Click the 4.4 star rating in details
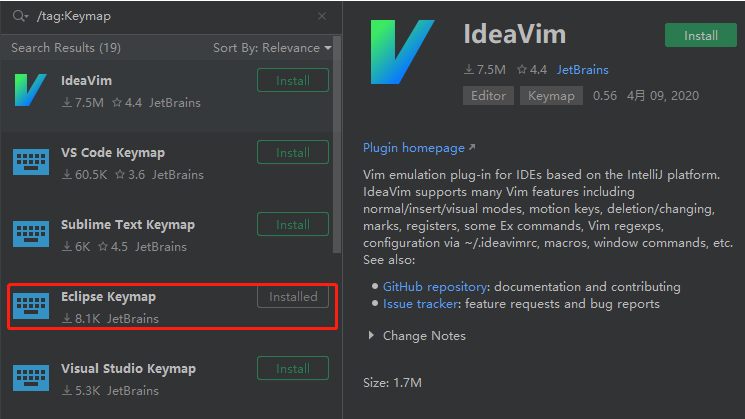Image resolution: width=745 pixels, height=419 pixels. pos(532,70)
